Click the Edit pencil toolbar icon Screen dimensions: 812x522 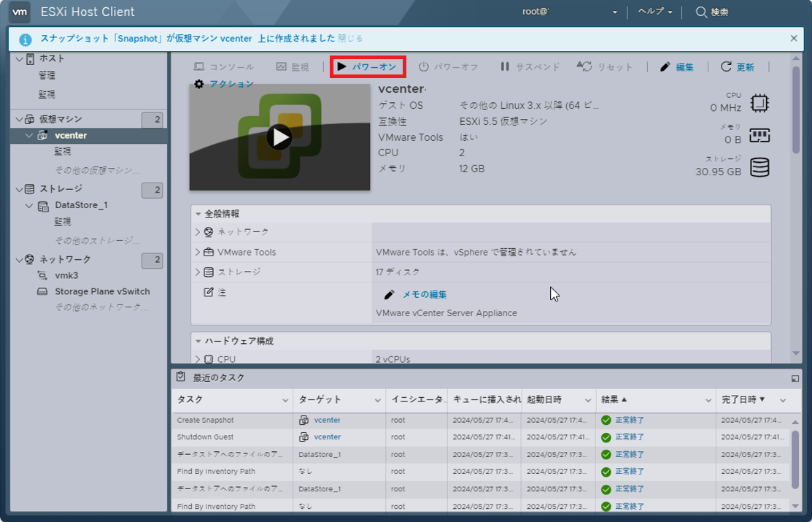(x=665, y=67)
